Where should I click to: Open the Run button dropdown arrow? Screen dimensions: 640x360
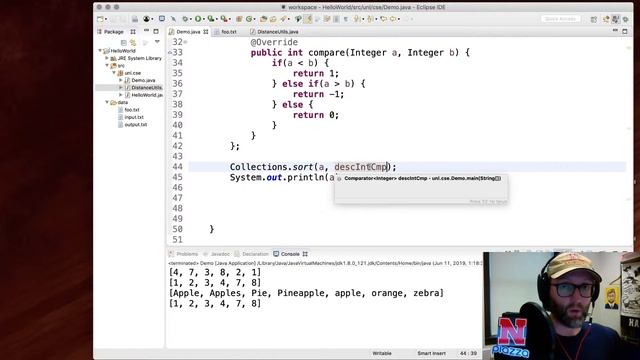[204, 19]
